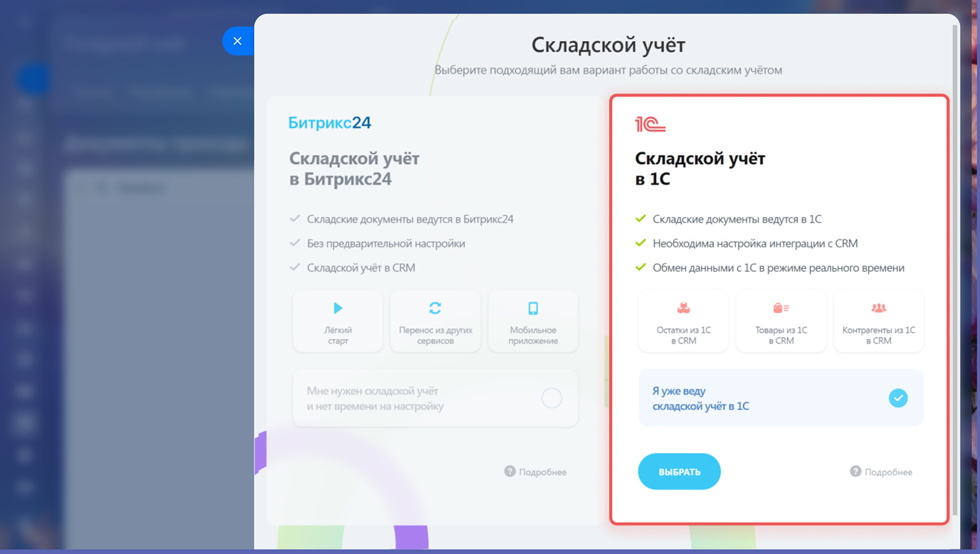Open Подробнее link in 1С card
Viewport: 980px width, 554px height.
(888, 472)
